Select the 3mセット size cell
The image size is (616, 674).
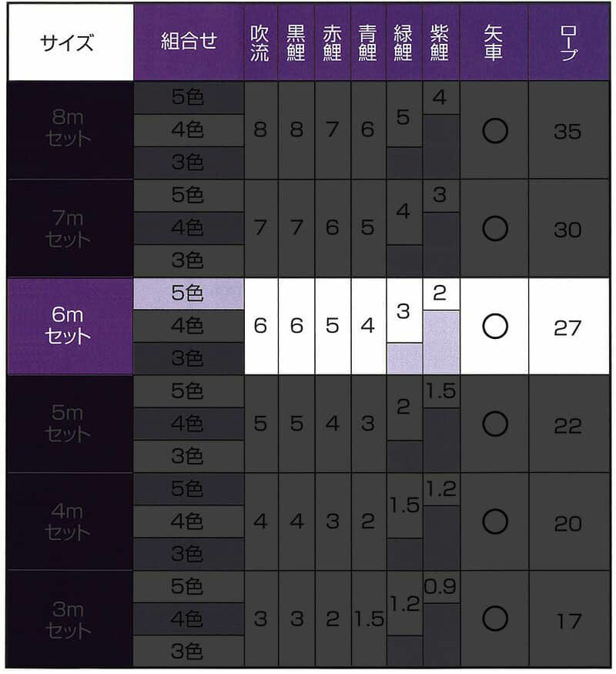point(69,619)
